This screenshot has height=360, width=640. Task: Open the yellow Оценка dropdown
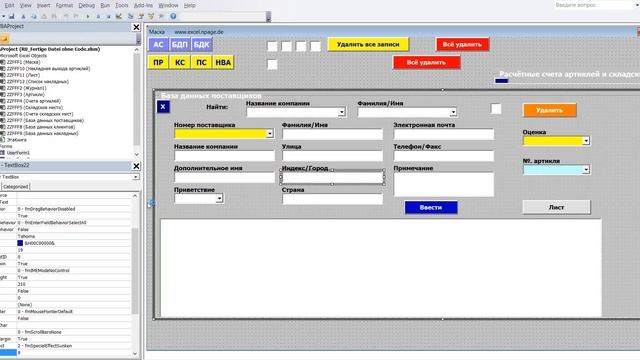[586, 141]
